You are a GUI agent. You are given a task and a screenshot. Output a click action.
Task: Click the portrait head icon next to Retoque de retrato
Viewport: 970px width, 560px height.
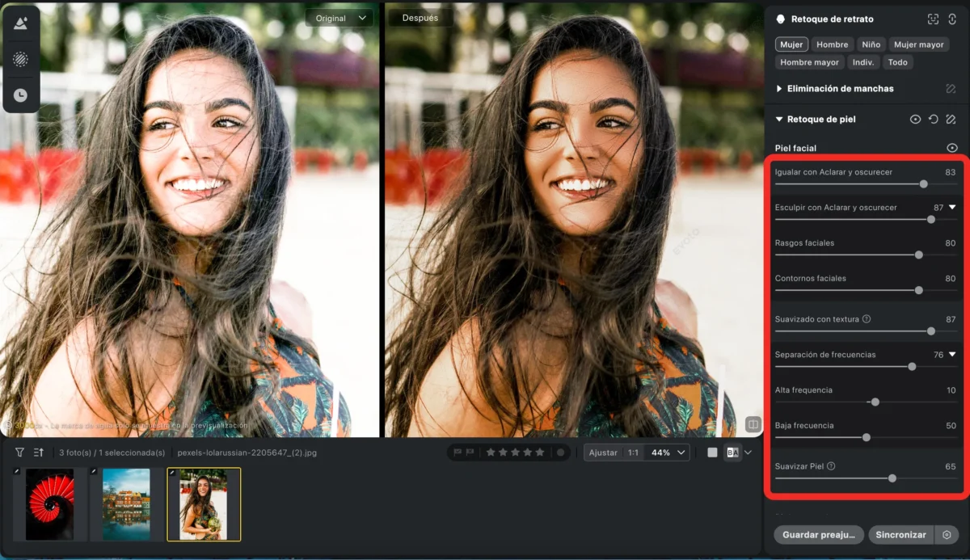(x=780, y=19)
